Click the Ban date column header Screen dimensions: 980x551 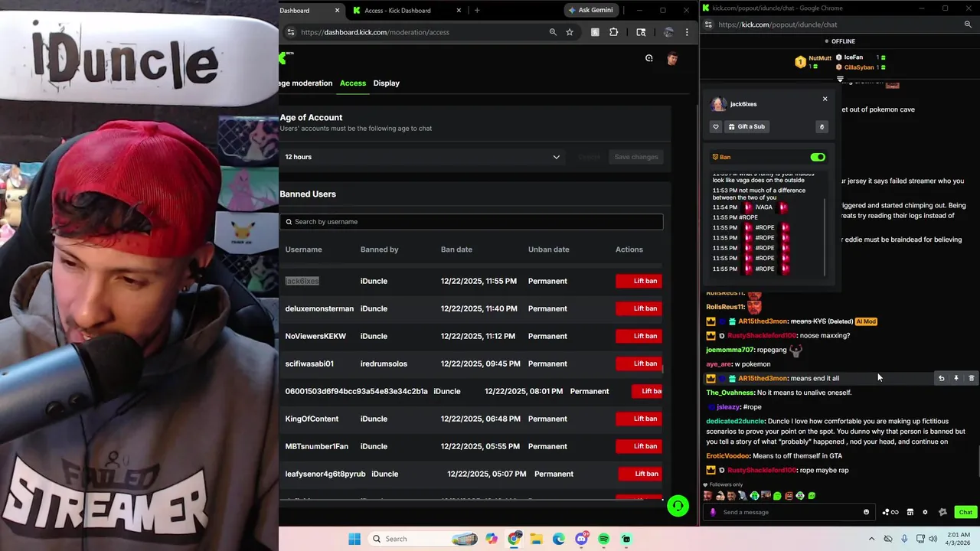tap(456, 249)
